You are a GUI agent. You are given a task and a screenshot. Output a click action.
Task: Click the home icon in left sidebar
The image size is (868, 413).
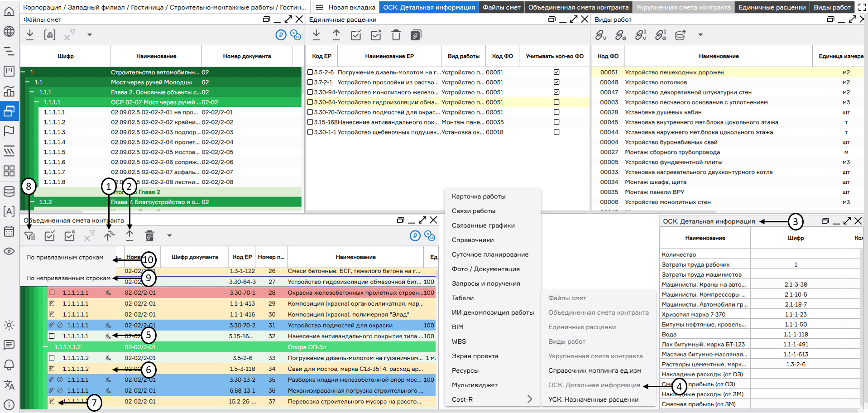(x=9, y=11)
